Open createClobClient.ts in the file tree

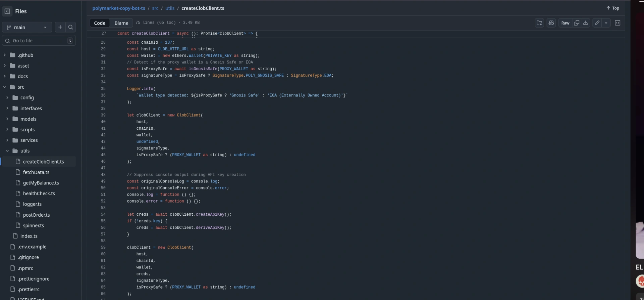pyautogui.click(x=43, y=162)
